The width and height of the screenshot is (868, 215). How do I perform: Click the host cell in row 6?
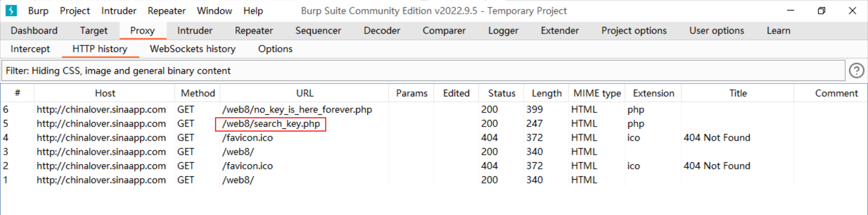click(101, 110)
